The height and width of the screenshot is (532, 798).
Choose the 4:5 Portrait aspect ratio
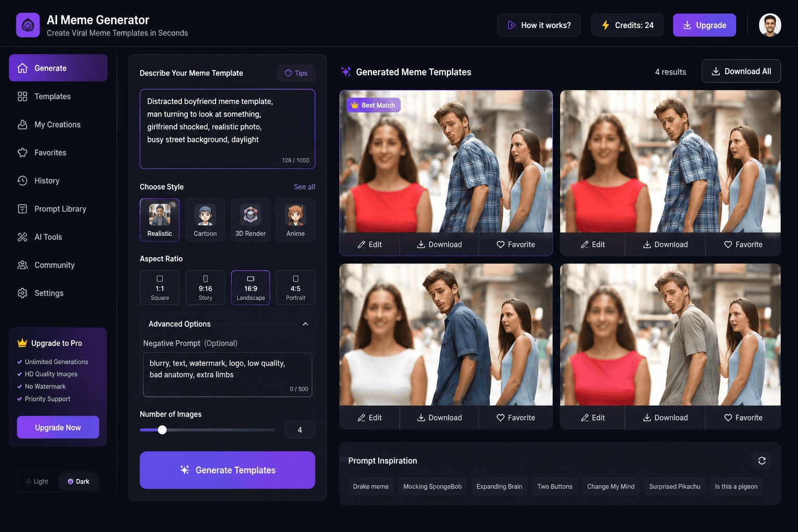tap(296, 287)
